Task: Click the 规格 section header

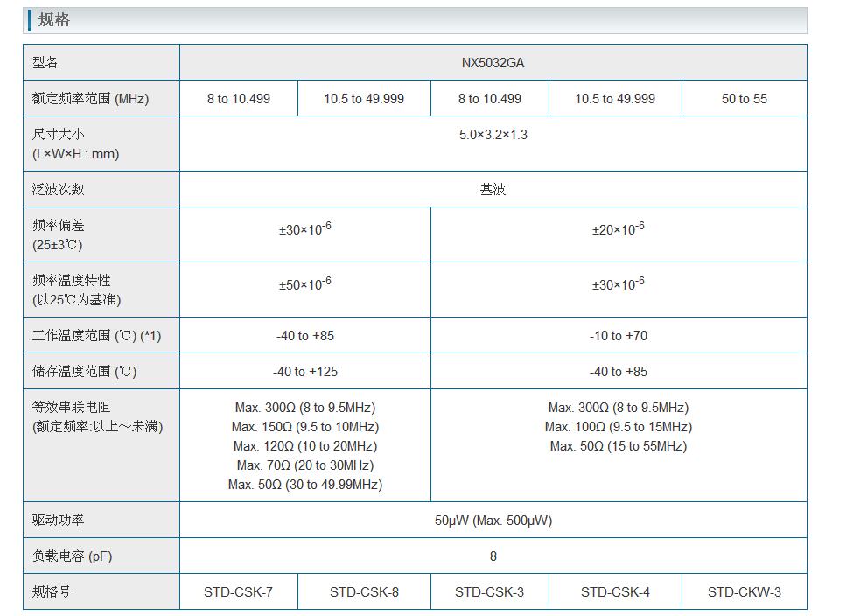Action: (54, 20)
